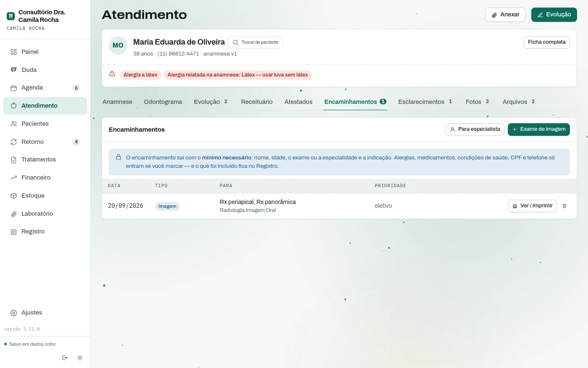Screen dimensions: 588x368
Task: Open the Evolução tab
Action: tap(211, 102)
